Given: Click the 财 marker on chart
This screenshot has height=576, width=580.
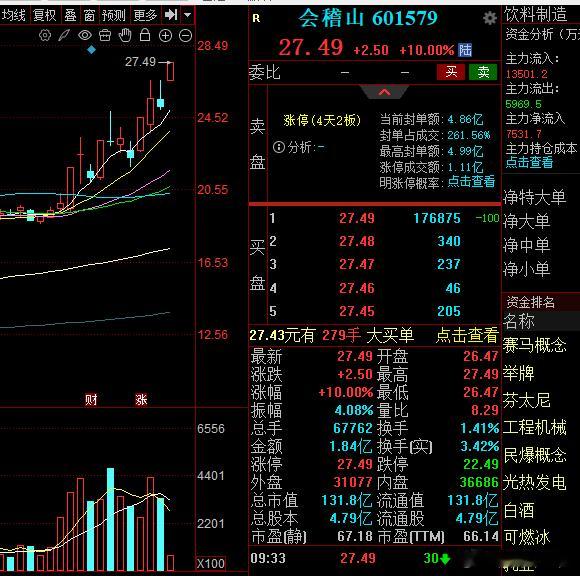Looking at the screenshot, I should [x=91, y=400].
